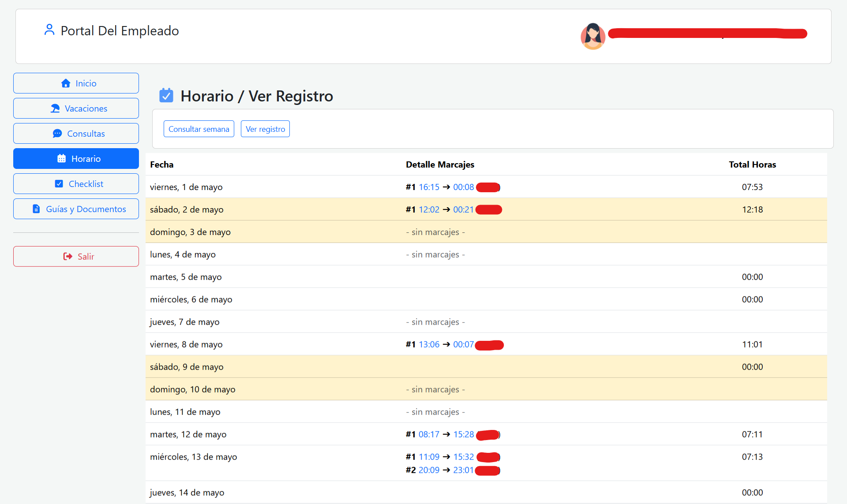
Task: Click the 00:08 exit time on 1 de mayo
Action: click(x=463, y=187)
